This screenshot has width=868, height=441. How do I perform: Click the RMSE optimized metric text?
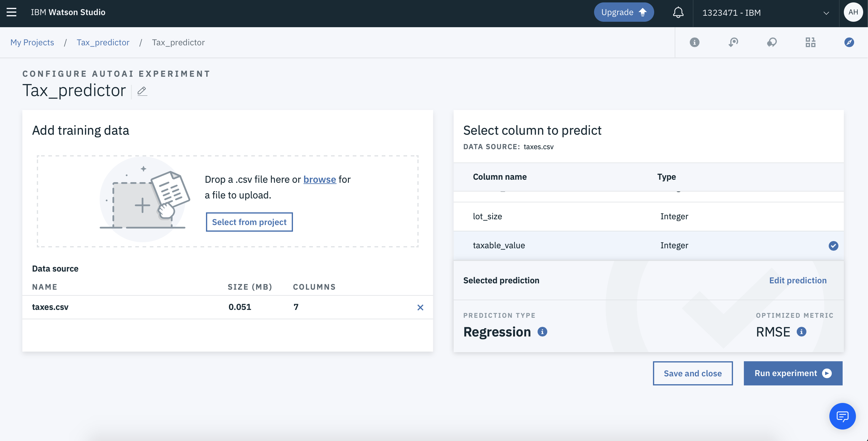point(773,332)
